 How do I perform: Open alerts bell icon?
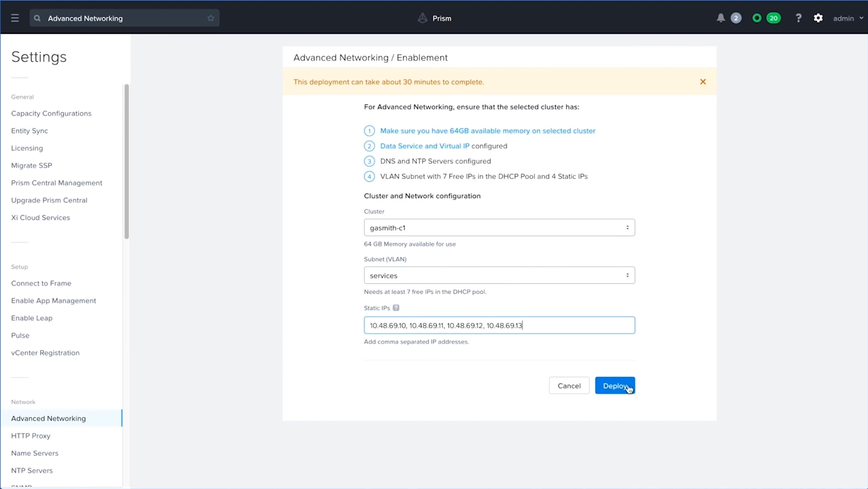(720, 18)
